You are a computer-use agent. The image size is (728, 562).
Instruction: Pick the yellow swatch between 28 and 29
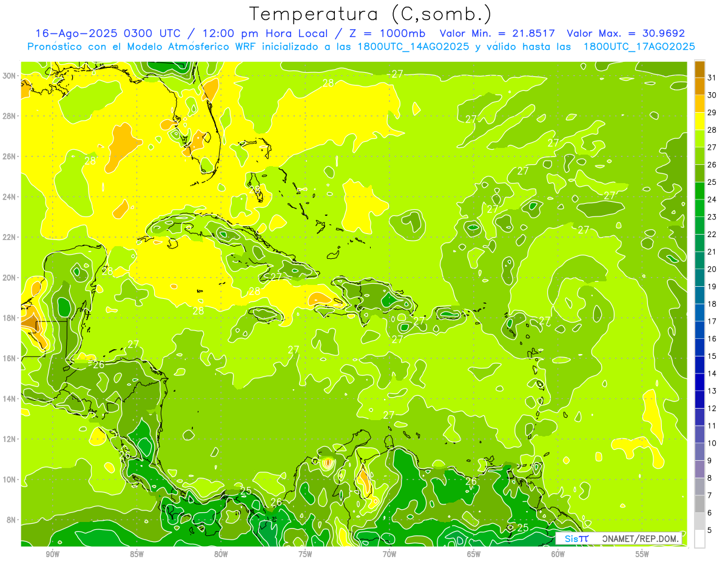[699, 121]
